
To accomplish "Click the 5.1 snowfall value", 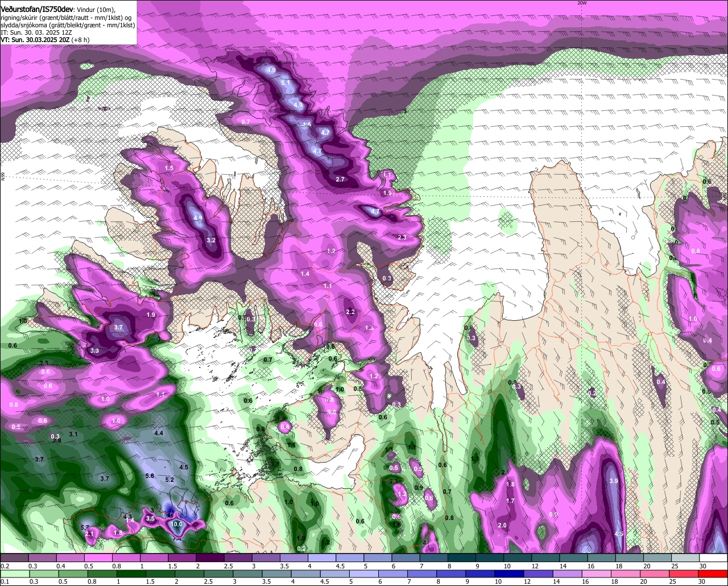I will (x=286, y=83).
